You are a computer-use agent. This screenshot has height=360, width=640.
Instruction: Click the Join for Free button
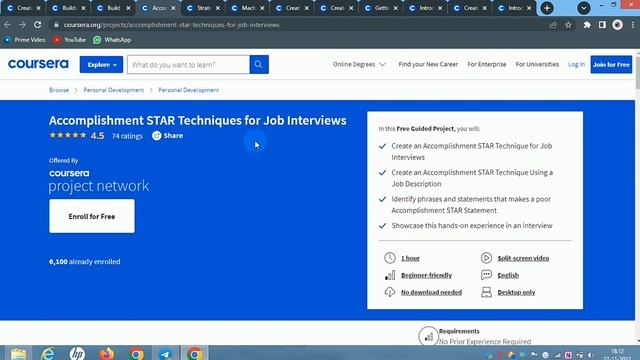pos(611,64)
